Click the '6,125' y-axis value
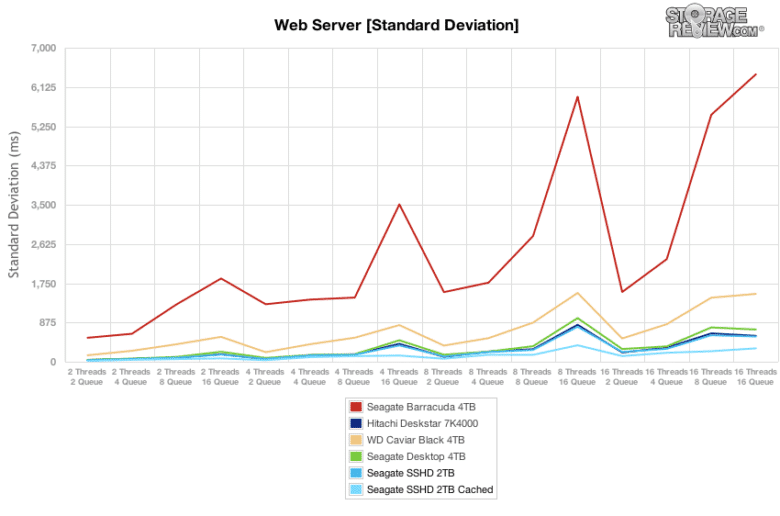 [44, 88]
